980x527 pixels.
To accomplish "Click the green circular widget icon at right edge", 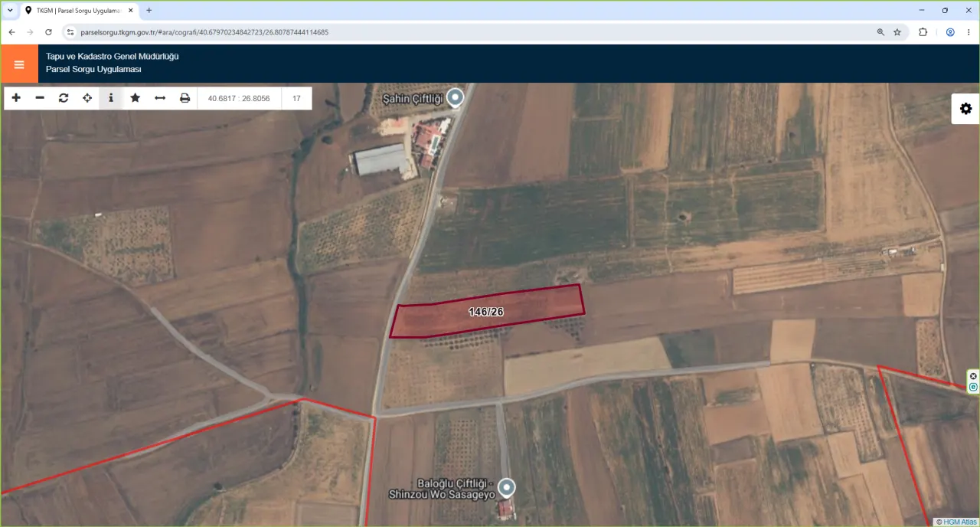I will point(973,387).
